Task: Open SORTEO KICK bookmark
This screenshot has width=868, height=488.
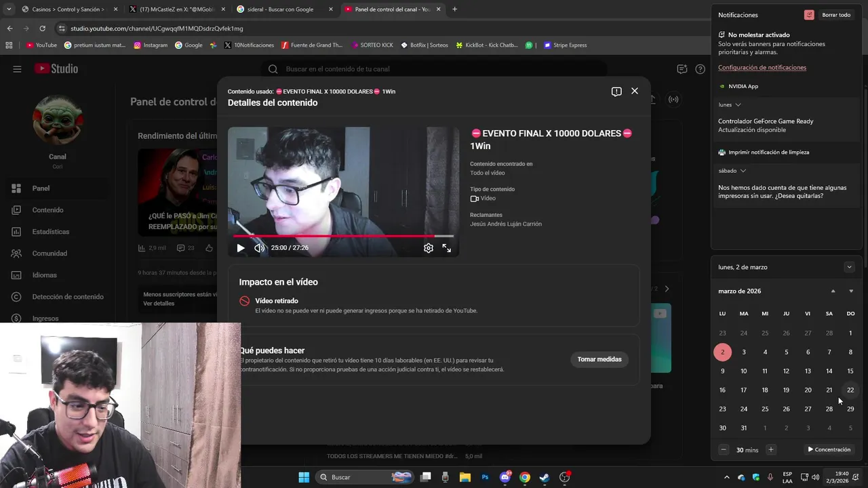Action: [x=372, y=45]
